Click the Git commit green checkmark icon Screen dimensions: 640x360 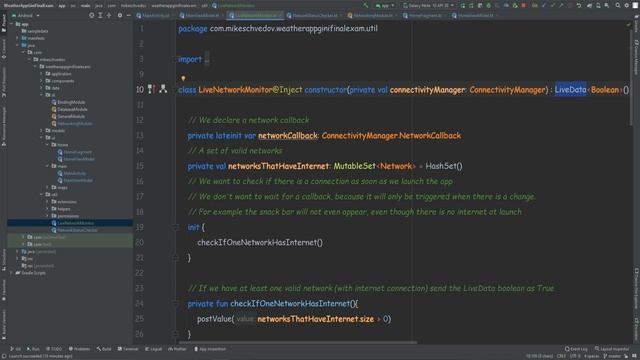coord(553,5)
